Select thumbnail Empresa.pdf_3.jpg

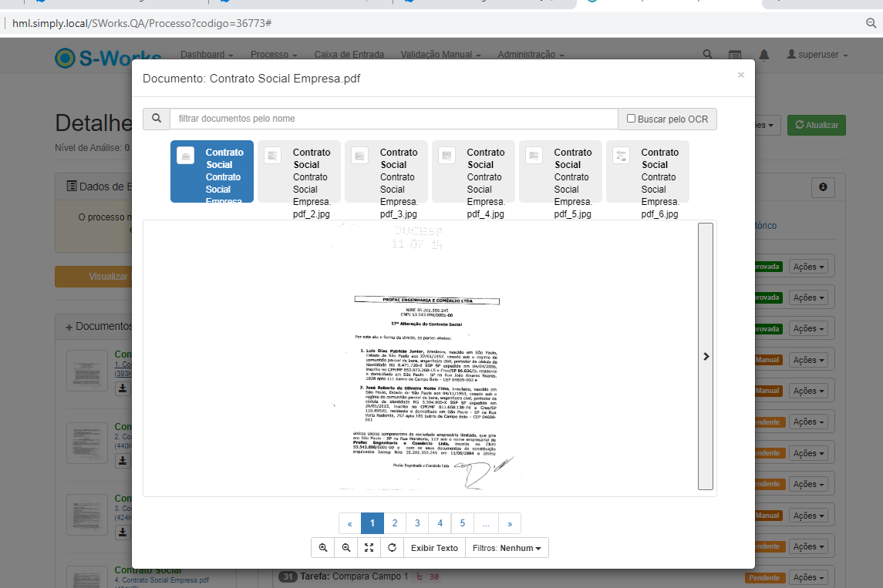[386, 171]
